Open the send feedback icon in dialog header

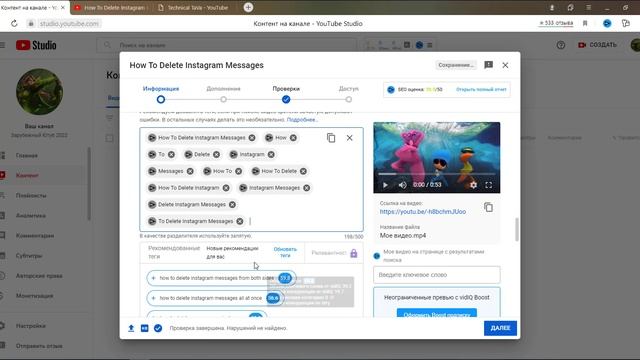(x=489, y=65)
